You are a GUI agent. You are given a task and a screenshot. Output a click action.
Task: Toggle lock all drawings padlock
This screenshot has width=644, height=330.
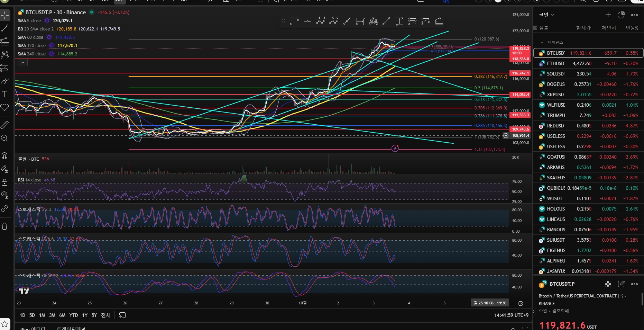(5, 182)
